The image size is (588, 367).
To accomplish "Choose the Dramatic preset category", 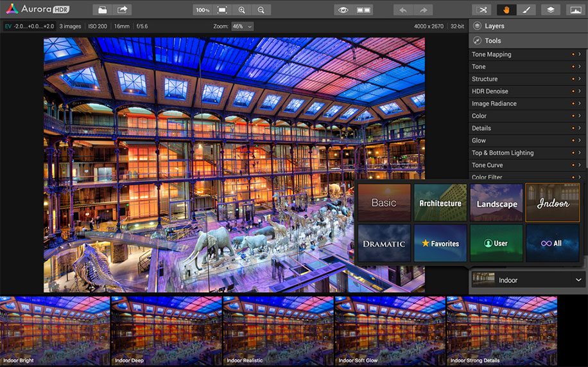I will coord(384,243).
